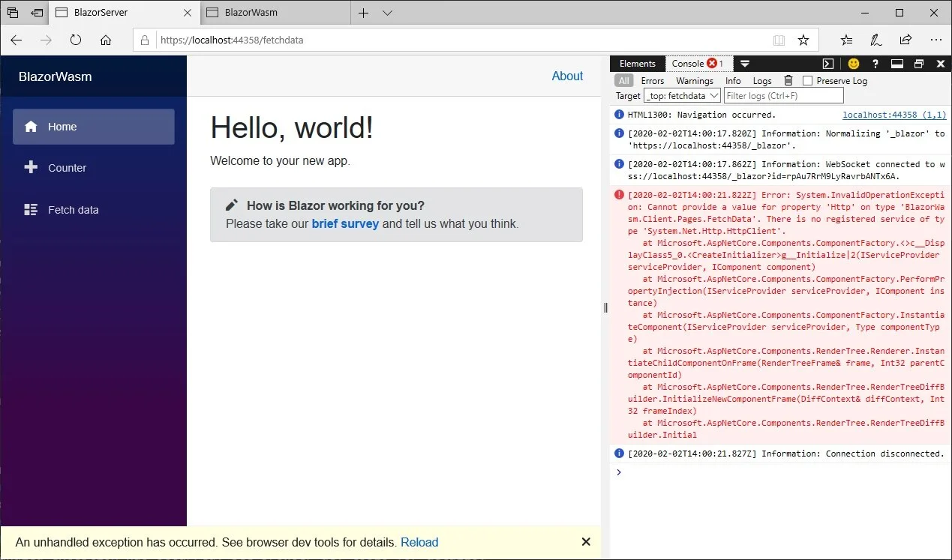Image resolution: width=952 pixels, height=560 pixels.
Task: Open DevTools help with the question mark icon
Action: (875, 63)
